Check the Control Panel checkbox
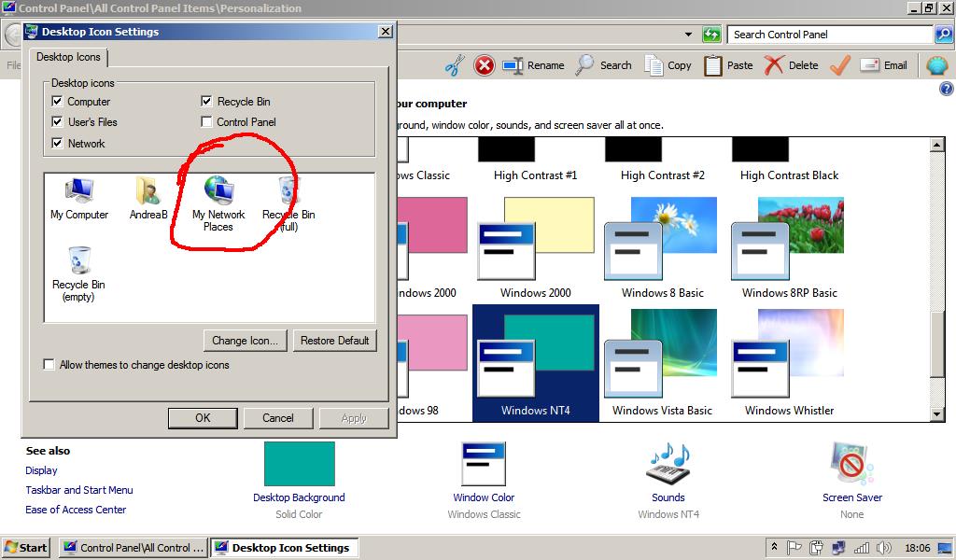 [206, 122]
